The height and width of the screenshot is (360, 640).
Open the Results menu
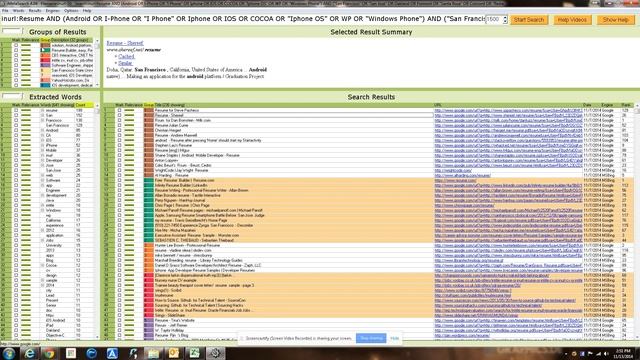coord(35,11)
